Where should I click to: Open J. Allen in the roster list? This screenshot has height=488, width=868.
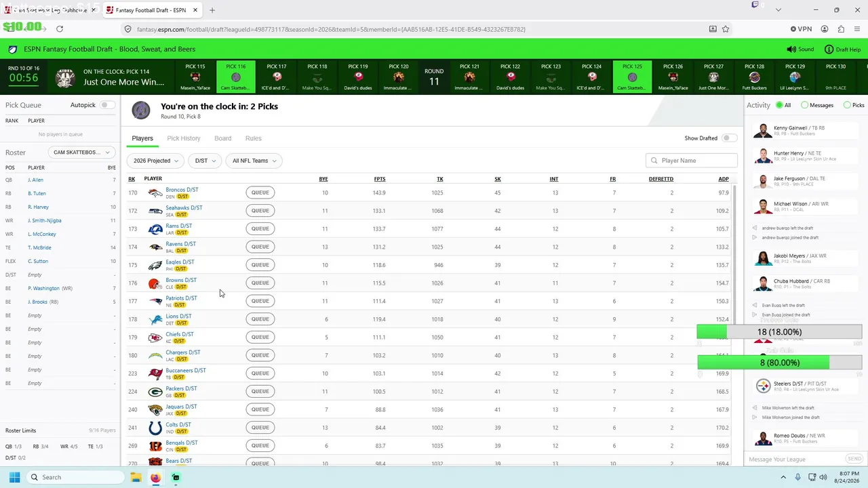coord(35,180)
